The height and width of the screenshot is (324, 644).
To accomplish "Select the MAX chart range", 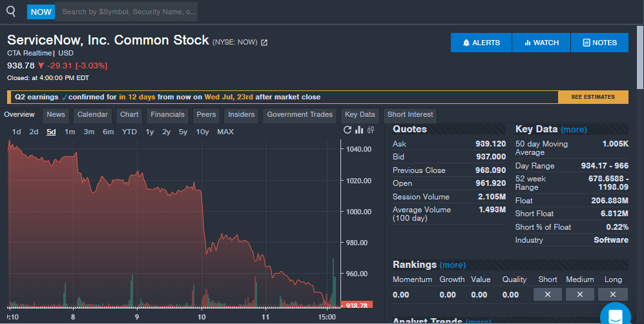I will (225, 132).
